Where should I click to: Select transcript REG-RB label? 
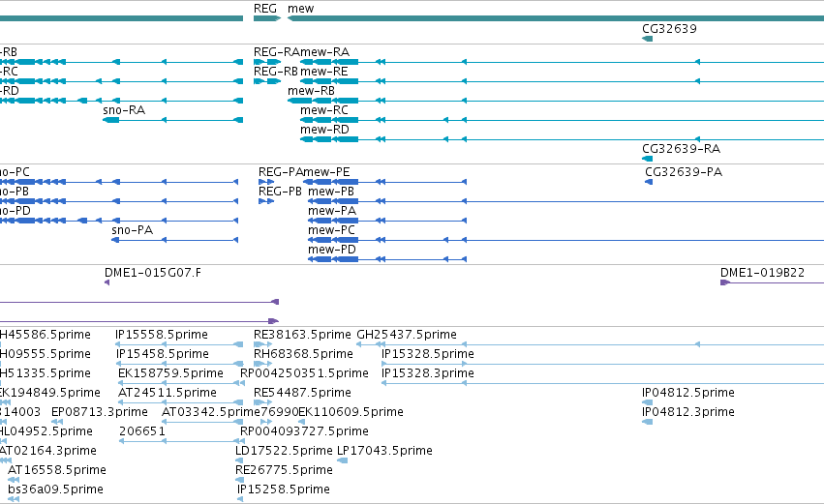pyautogui.click(x=275, y=72)
